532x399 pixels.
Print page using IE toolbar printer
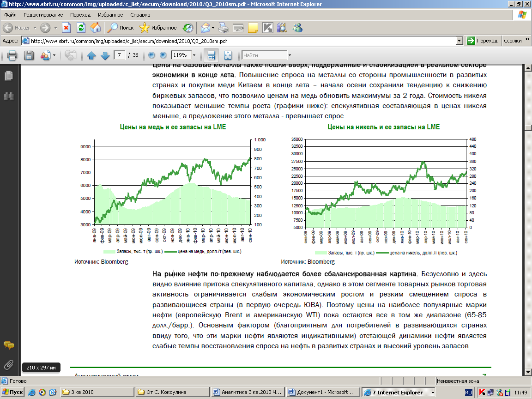(223, 28)
